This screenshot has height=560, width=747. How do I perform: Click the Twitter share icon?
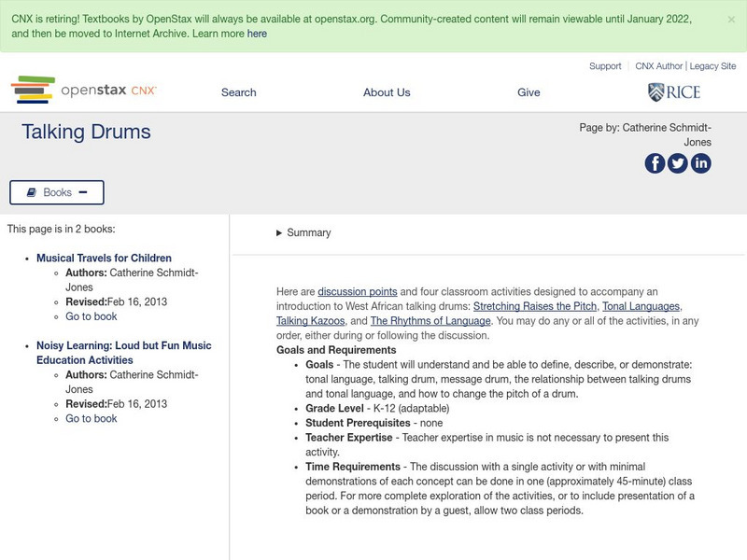pos(677,164)
